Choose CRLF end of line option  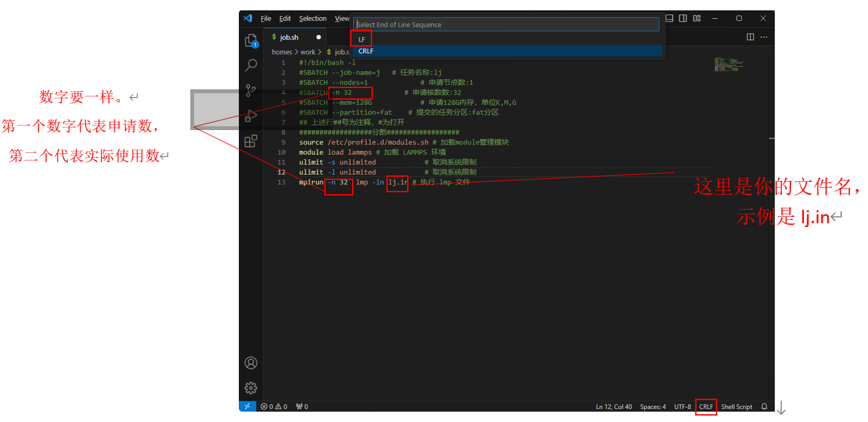tap(366, 51)
